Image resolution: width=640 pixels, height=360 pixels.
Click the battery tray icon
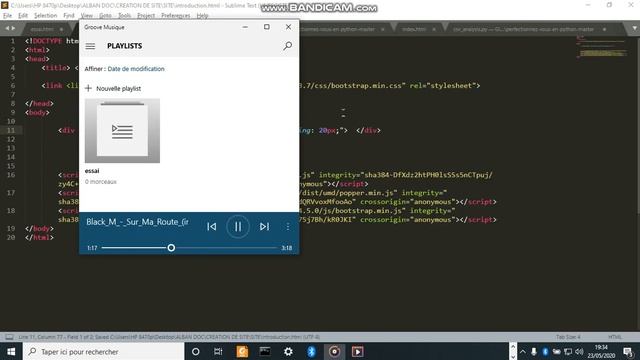556,351
